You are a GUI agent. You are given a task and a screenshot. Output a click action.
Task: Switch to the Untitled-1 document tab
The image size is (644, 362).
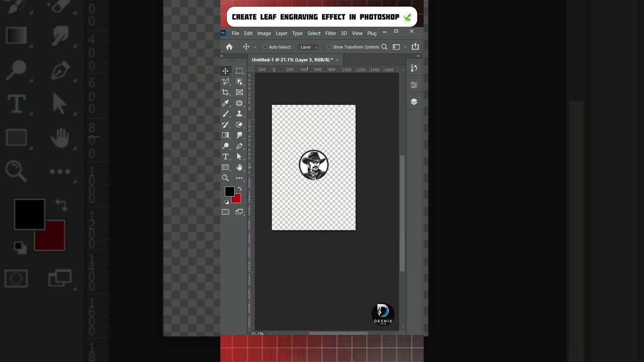click(x=292, y=60)
